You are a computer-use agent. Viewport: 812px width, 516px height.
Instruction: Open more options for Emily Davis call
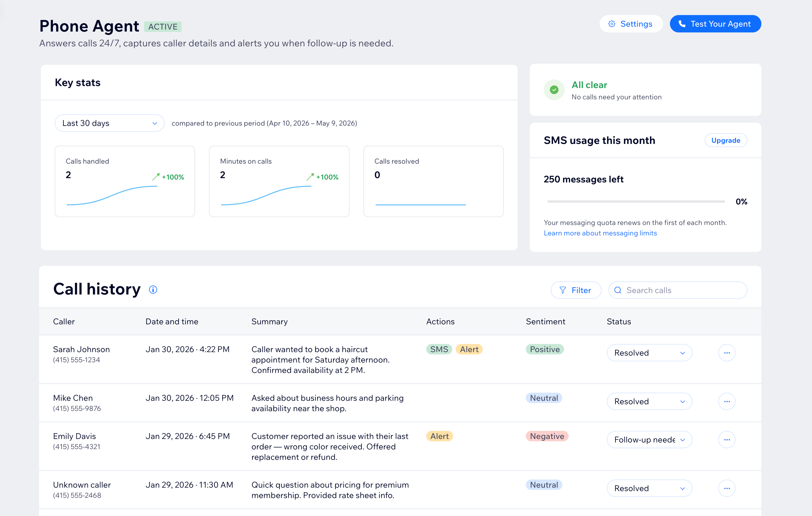coord(727,439)
